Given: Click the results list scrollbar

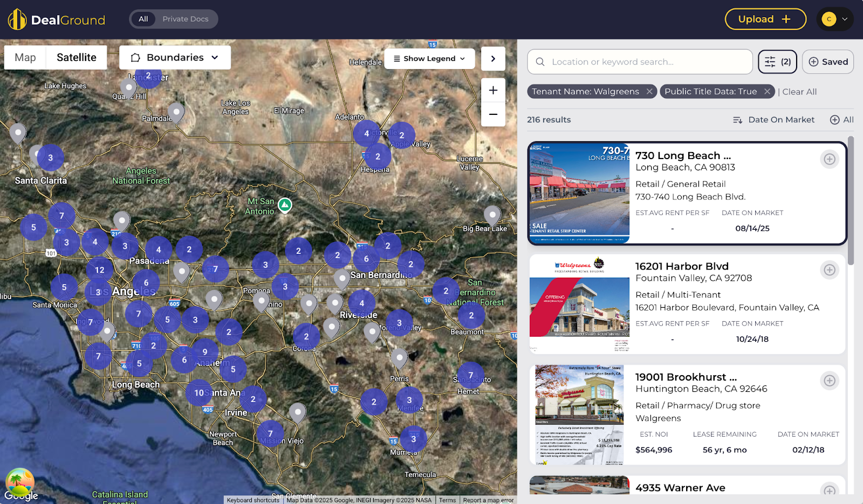Looking at the screenshot, I should [851, 201].
